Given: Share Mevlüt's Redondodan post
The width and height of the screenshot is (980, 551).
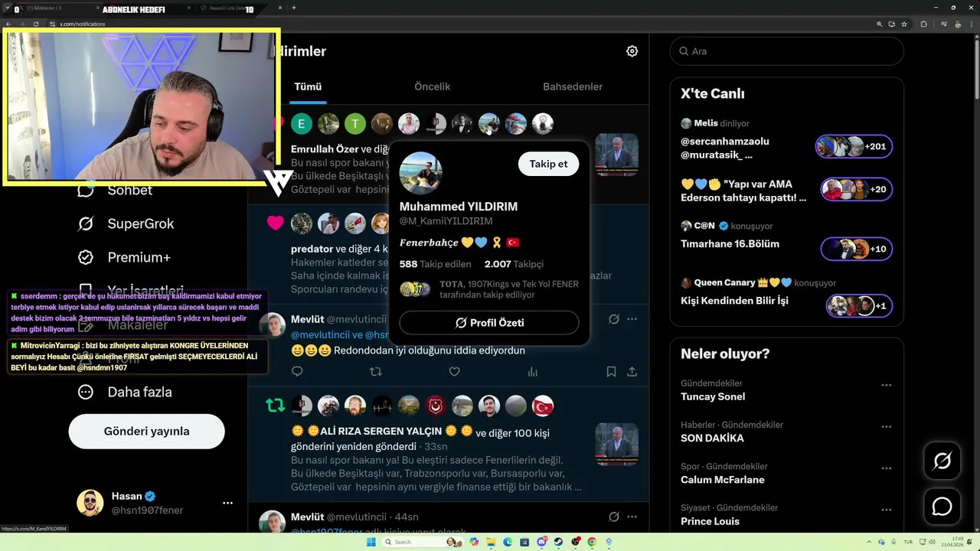Looking at the screenshot, I should 632,372.
